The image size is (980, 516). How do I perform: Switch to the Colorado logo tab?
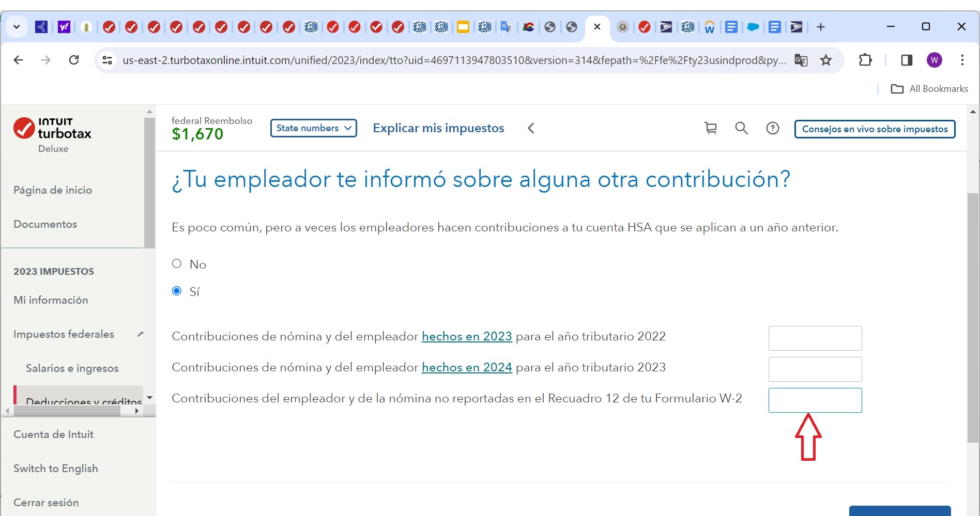pyautogui.click(x=528, y=27)
